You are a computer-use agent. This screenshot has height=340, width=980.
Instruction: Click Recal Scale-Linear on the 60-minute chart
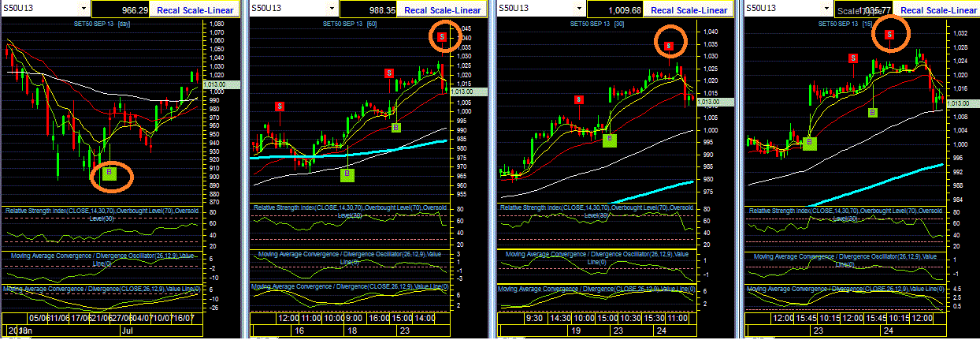(444, 9)
